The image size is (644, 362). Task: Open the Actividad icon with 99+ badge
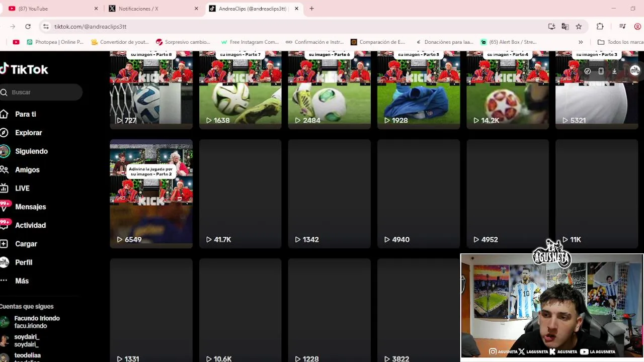point(5,225)
